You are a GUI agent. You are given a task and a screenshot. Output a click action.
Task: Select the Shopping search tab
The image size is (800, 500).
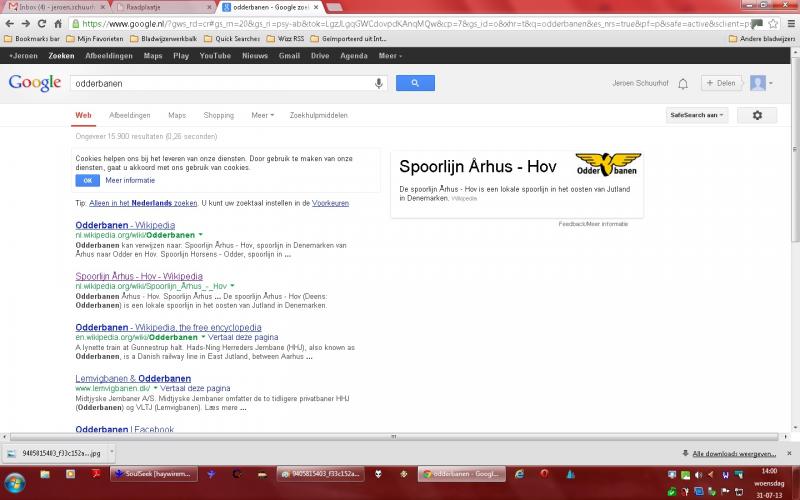click(x=218, y=115)
